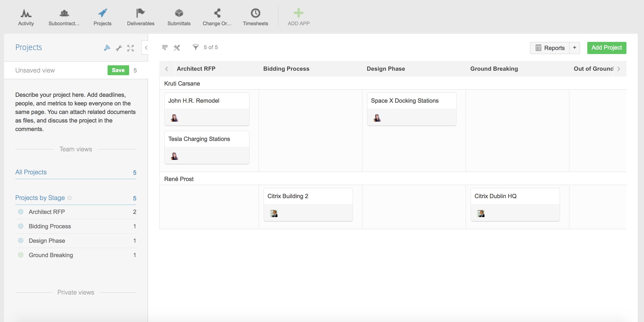Click the ADD APP plus icon
This screenshot has width=644, height=322.
point(298,13)
